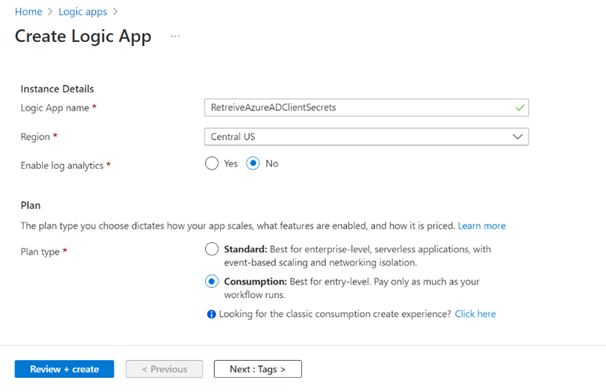Click the green validation checkmark in name field

[x=520, y=107]
